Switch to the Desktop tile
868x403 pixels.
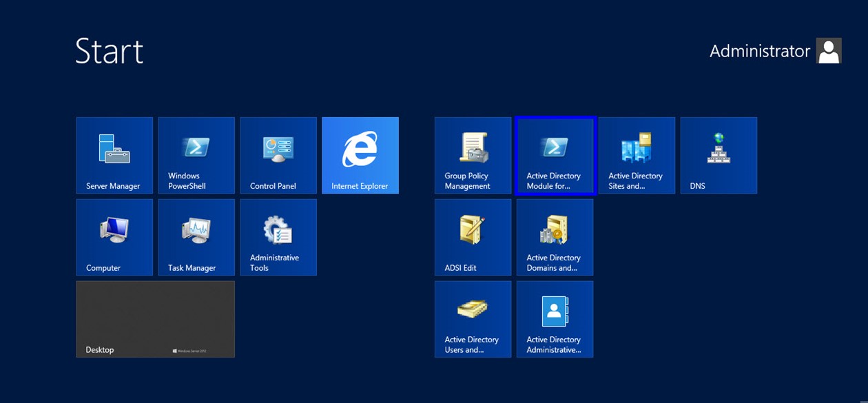(x=156, y=319)
